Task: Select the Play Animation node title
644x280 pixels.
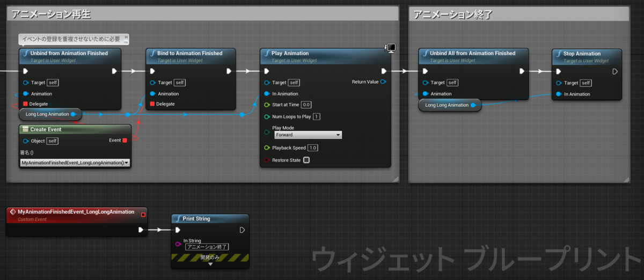Action: coord(290,53)
